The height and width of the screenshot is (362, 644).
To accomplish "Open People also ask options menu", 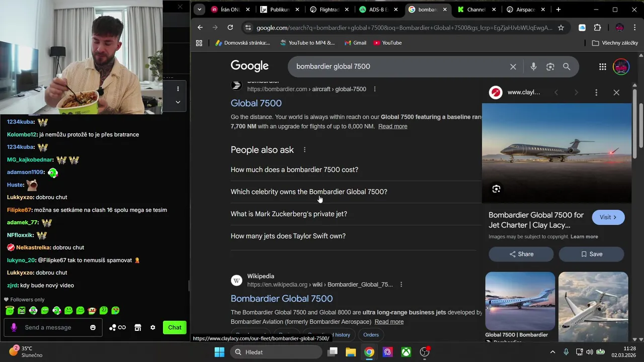I will tap(304, 150).
